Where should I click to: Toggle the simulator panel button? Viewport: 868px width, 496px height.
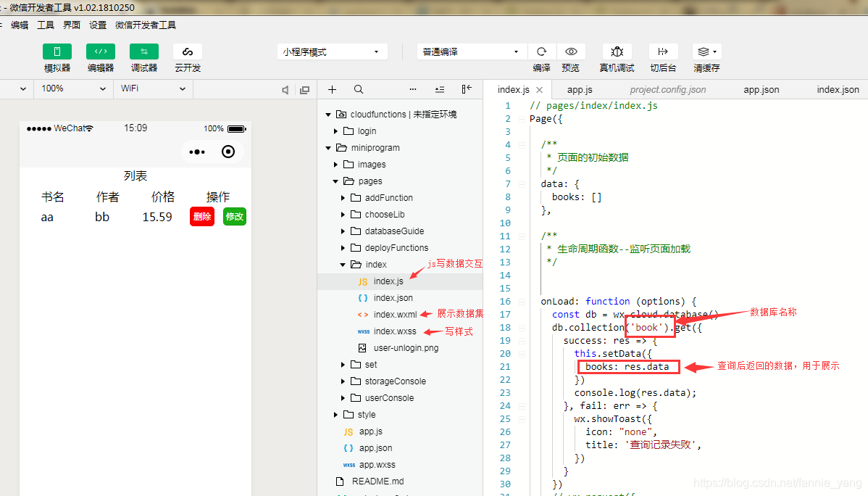click(x=57, y=51)
